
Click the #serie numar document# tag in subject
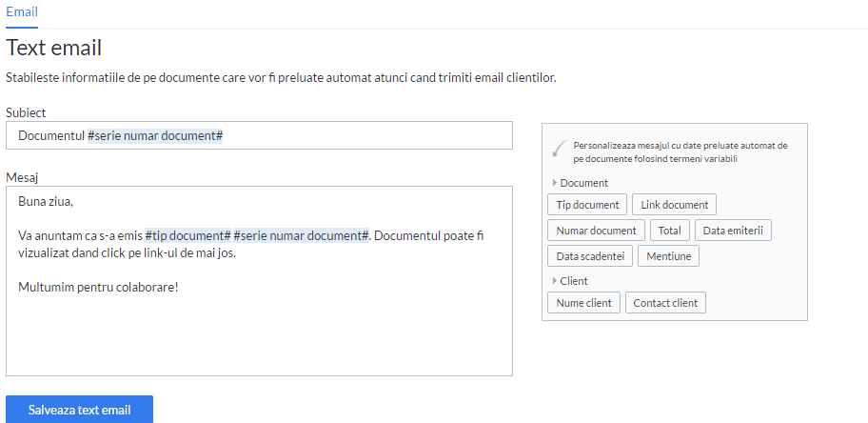[x=155, y=135]
